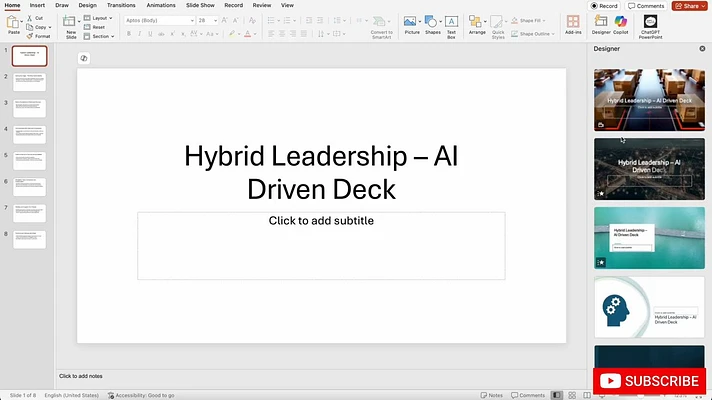Open the Draw tab
The image size is (712, 400).
point(62,5)
